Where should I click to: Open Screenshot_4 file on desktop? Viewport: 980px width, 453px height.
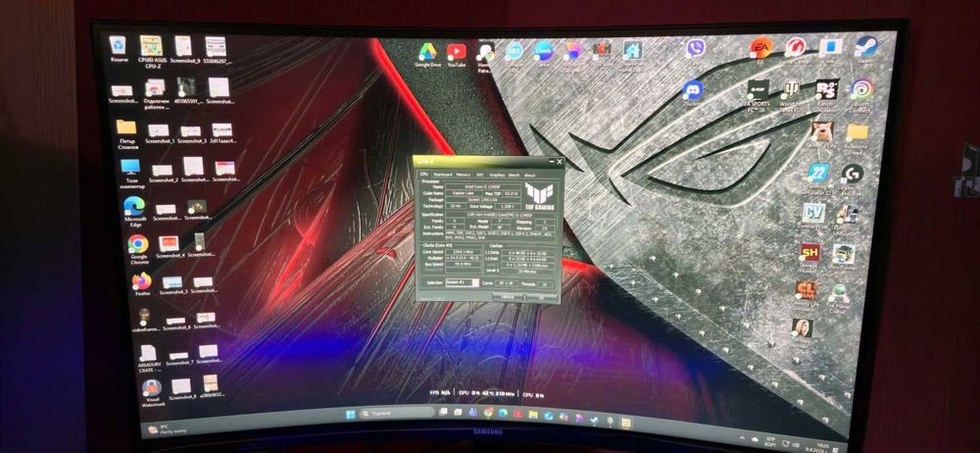(x=170, y=246)
